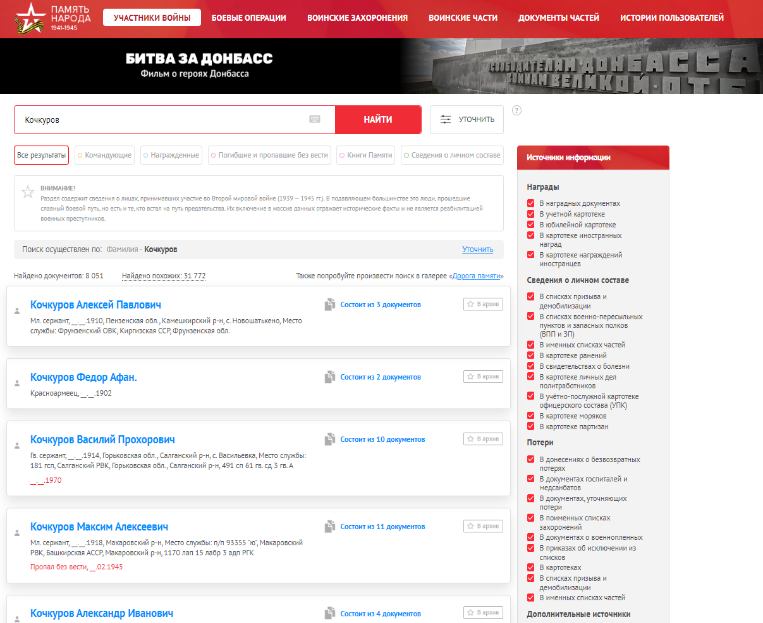763x623 pixels.
Task: Expand 'Найдено похожих: 31 772' results
Action: [163, 276]
